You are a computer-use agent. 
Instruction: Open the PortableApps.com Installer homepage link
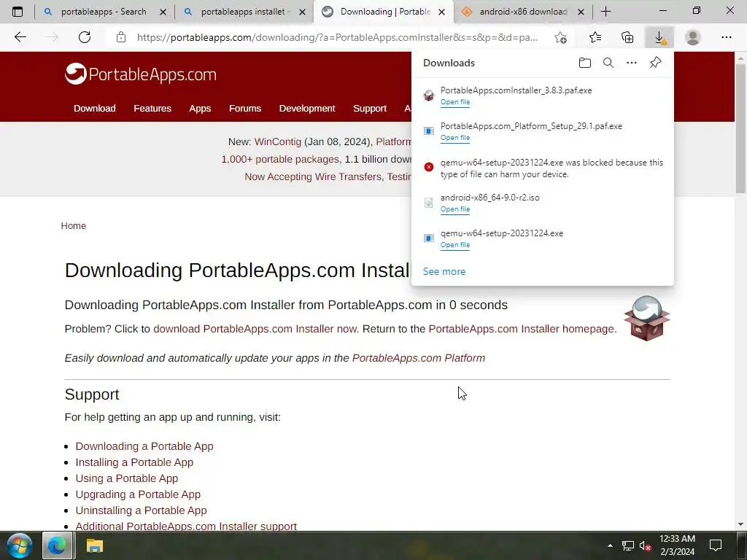pos(521,329)
